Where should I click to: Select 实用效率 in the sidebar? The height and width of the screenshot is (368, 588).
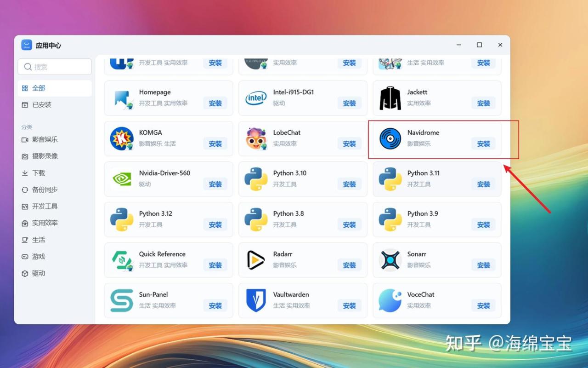55,223
